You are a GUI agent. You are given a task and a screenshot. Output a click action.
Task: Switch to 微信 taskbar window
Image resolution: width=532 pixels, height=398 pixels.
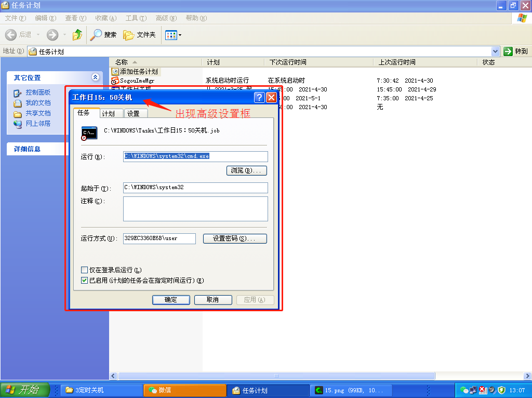pos(185,391)
